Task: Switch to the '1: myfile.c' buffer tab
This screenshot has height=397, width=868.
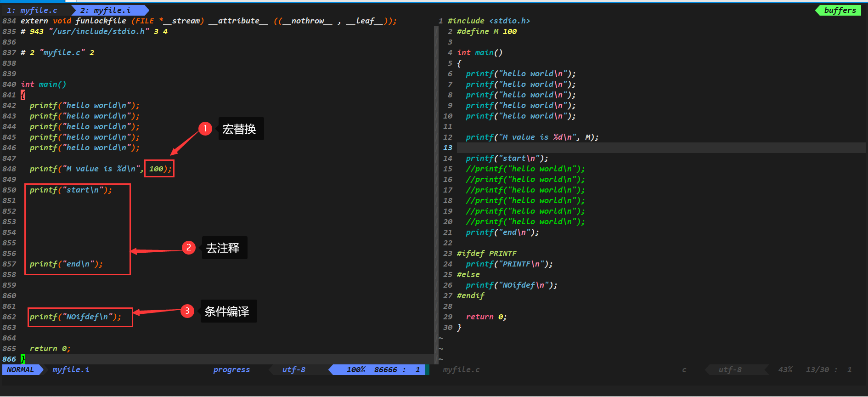Action: pyautogui.click(x=32, y=10)
